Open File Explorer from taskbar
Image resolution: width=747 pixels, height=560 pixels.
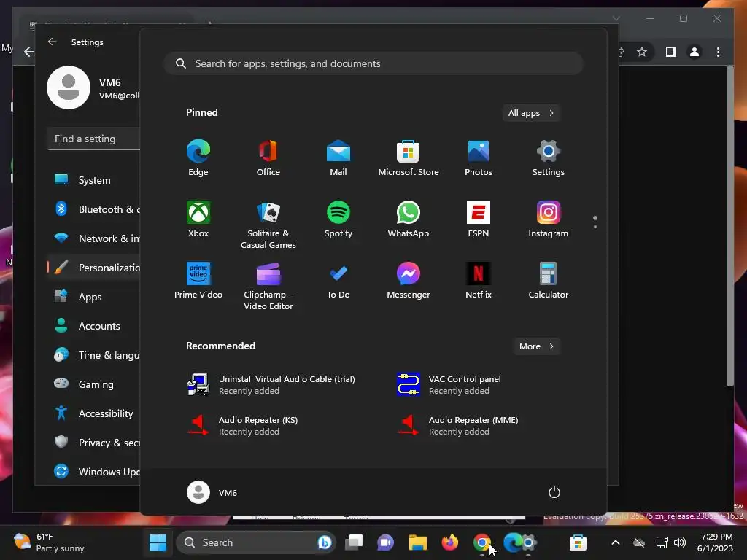418,542
